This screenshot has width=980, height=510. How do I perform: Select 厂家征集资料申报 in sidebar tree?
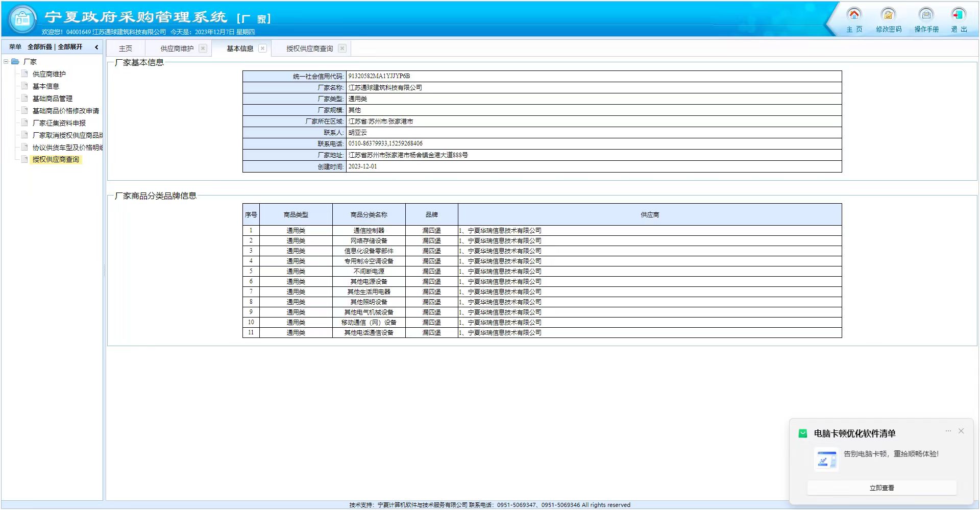pos(59,123)
